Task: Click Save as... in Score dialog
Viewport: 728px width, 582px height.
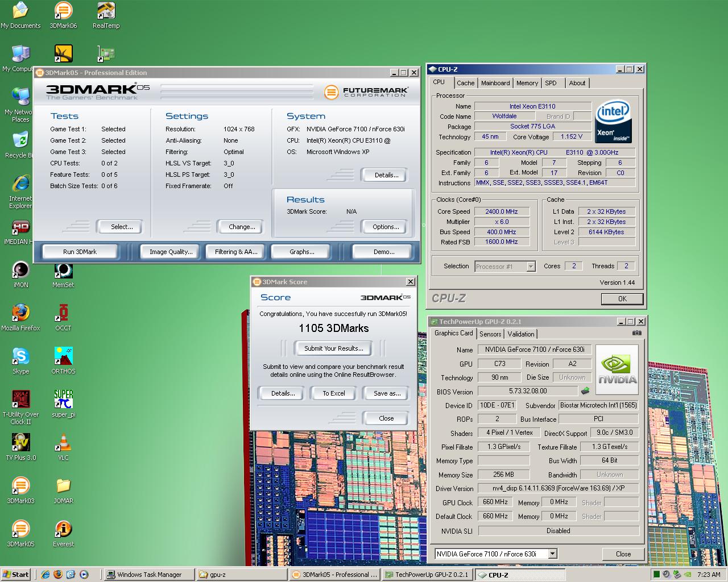Action: click(x=387, y=393)
